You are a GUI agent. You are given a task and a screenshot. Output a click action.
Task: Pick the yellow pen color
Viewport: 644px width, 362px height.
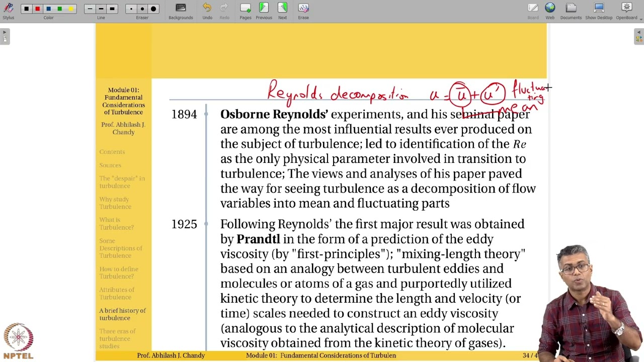pos(70,9)
